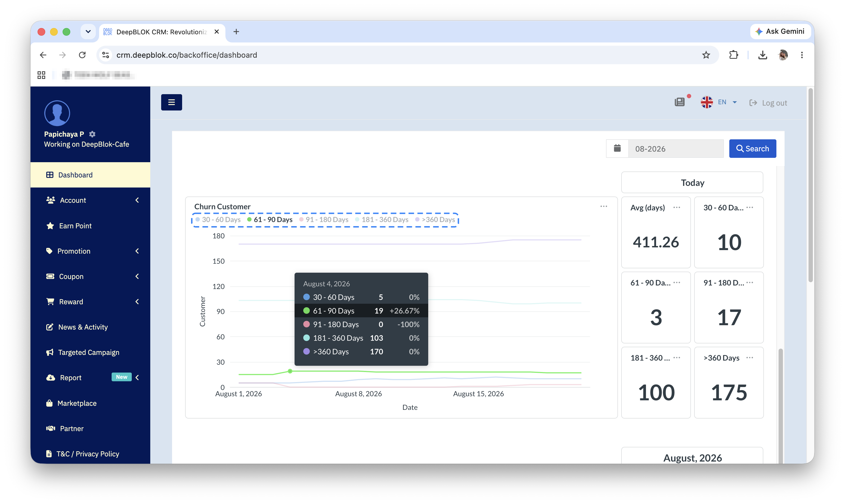
Task: Toggle 181 - 360 Days legend series
Action: click(x=382, y=220)
